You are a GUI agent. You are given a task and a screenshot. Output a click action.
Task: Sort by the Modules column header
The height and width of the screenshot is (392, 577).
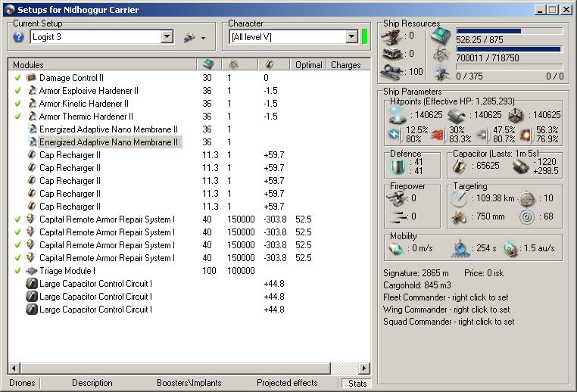point(102,65)
